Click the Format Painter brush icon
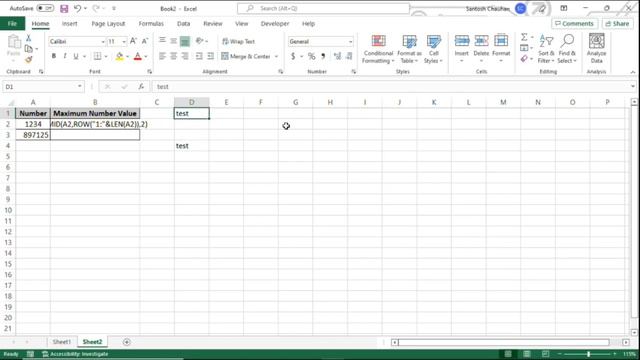This screenshot has width=640, height=360. coord(29,60)
